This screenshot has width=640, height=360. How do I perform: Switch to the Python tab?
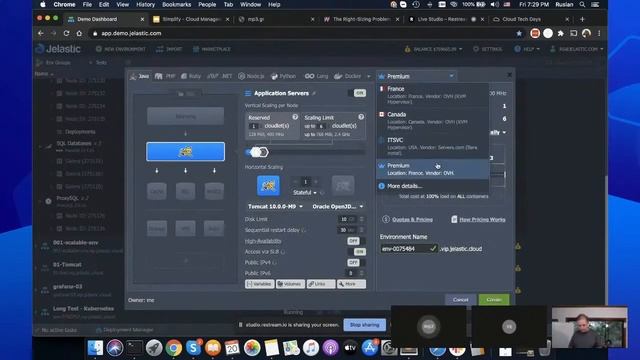(x=283, y=76)
